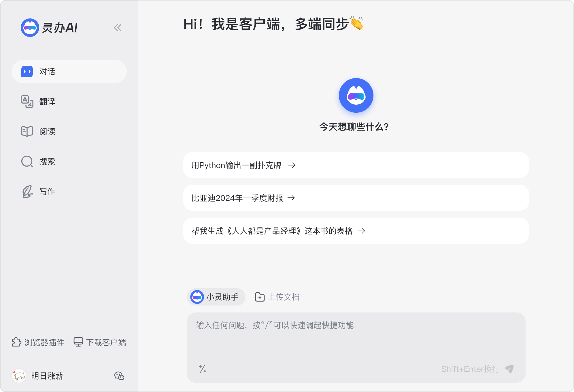The width and height of the screenshot is (574, 392).
Task: Expand the 小灵助手 assistant selector
Action: coord(216,297)
